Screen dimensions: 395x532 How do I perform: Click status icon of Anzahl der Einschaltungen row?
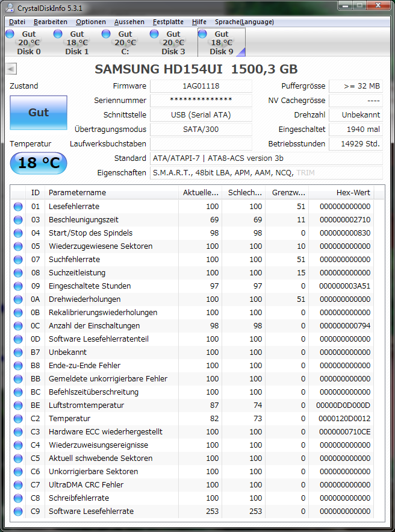pos(18,326)
